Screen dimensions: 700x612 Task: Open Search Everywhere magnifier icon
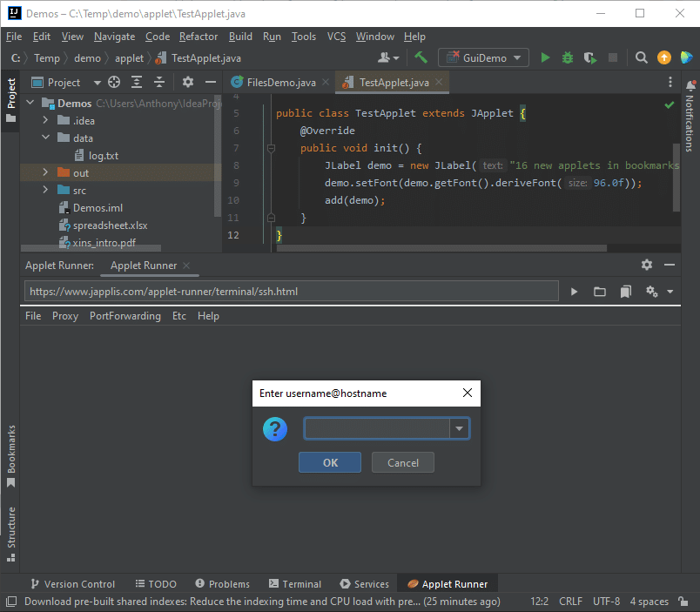(x=642, y=57)
